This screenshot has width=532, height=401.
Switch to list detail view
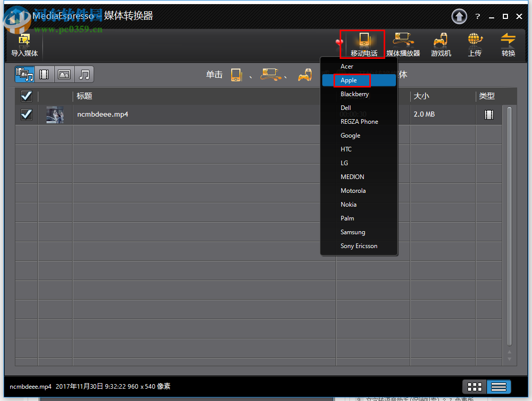[499, 387]
